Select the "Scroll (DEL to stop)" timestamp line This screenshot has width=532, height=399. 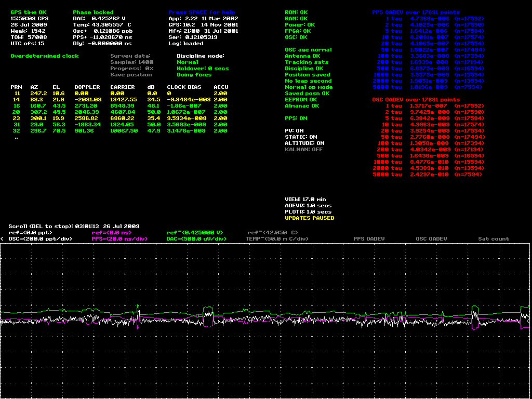click(x=74, y=226)
